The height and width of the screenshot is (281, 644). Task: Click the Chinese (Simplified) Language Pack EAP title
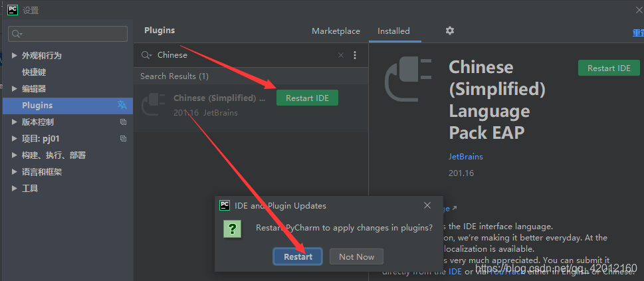497,100
